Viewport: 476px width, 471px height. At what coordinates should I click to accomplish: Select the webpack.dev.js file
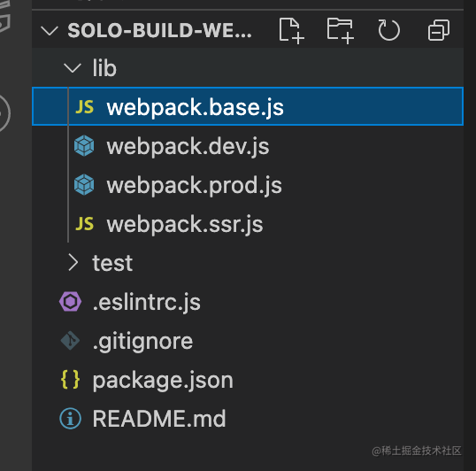click(x=188, y=146)
